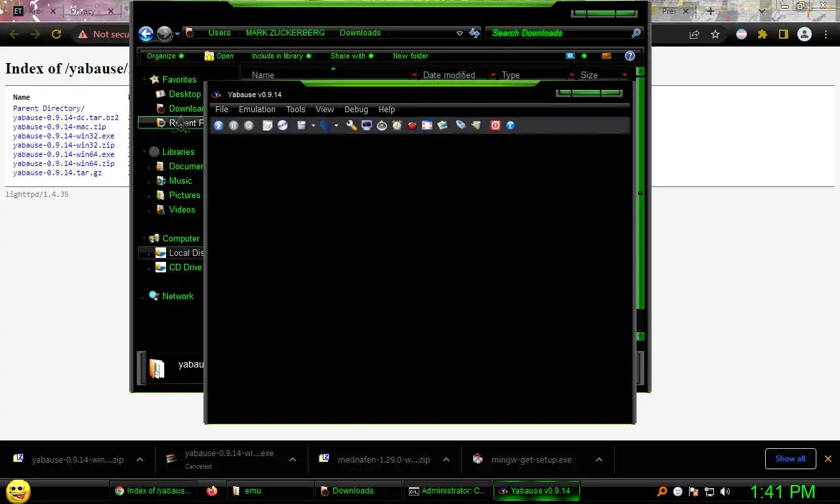The height and width of the screenshot is (504, 840).
Task: Select Pictures library in Explorer sidebar
Action: 178,195
